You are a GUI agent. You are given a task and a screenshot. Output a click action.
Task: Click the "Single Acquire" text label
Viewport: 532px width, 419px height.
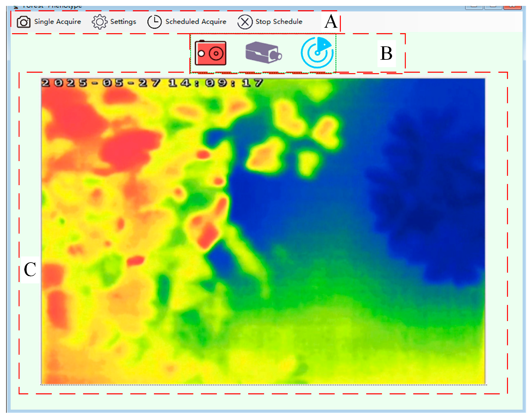click(x=57, y=22)
